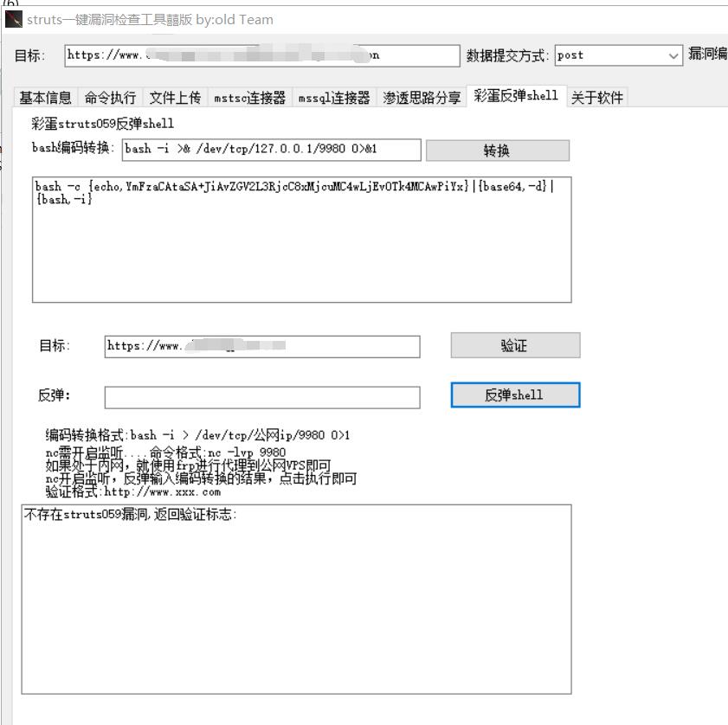The height and width of the screenshot is (725, 728).
Task: Select the mssql连接器 tab
Action: pos(334,98)
